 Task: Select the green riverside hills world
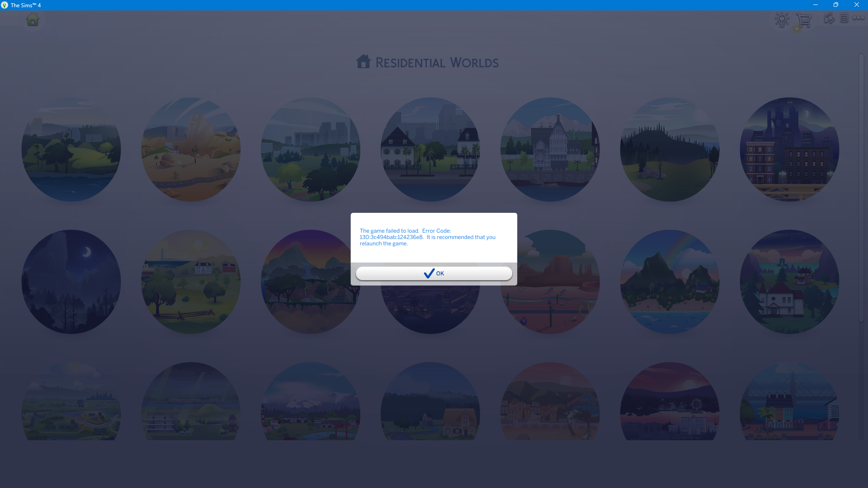tap(71, 149)
